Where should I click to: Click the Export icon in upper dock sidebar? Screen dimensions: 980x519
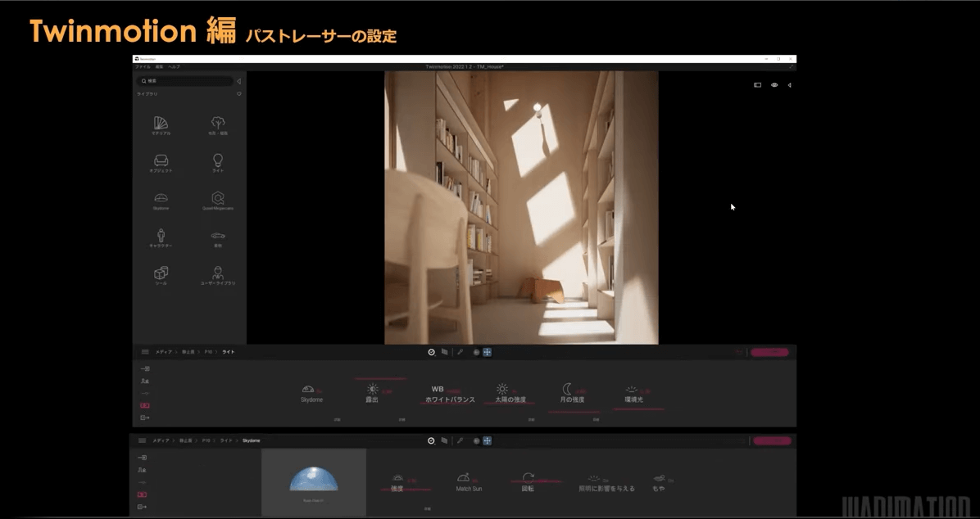coord(144,417)
